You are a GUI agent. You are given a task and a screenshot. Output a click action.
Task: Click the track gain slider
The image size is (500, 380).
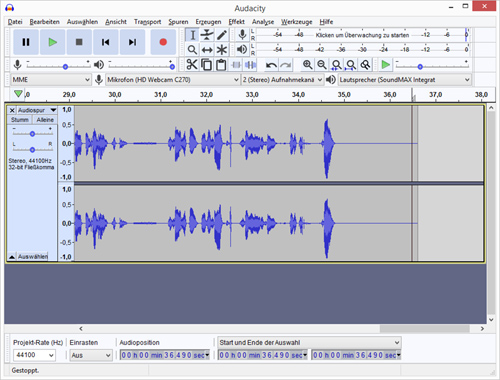click(32, 134)
